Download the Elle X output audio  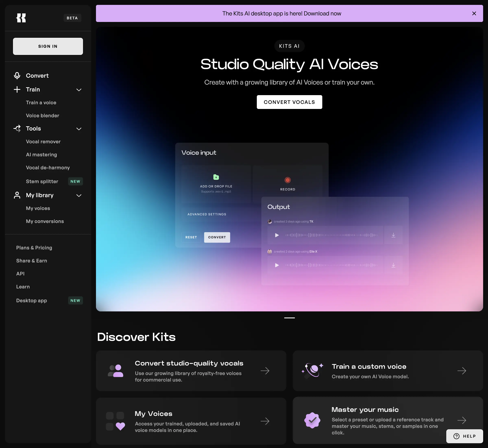tap(393, 265)
